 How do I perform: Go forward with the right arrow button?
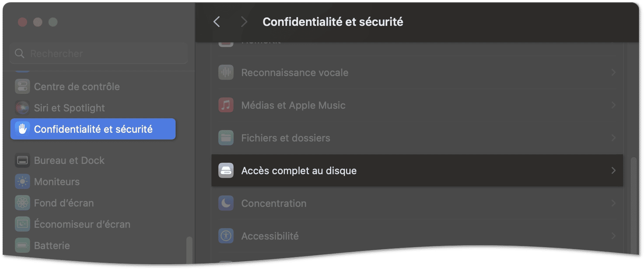244,22
